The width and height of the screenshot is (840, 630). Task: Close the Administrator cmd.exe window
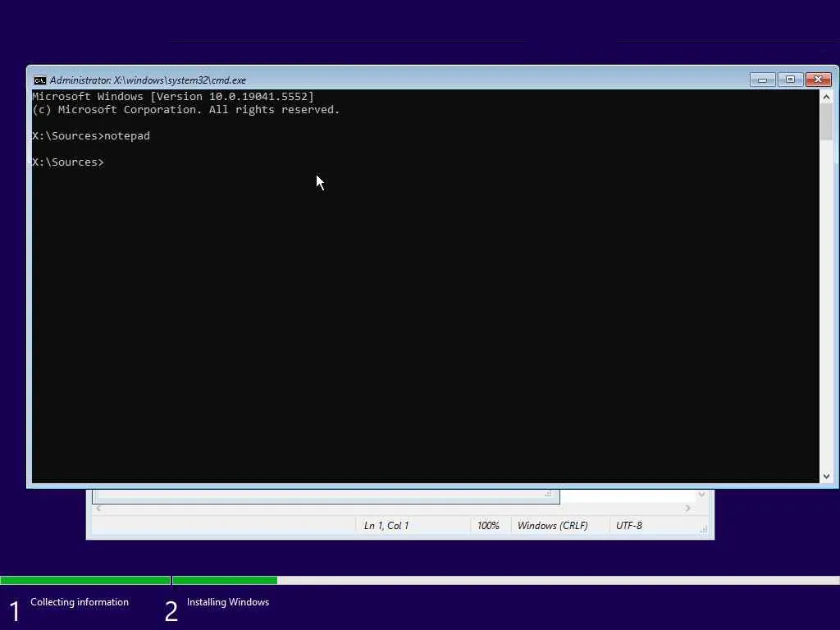(818, 80)
